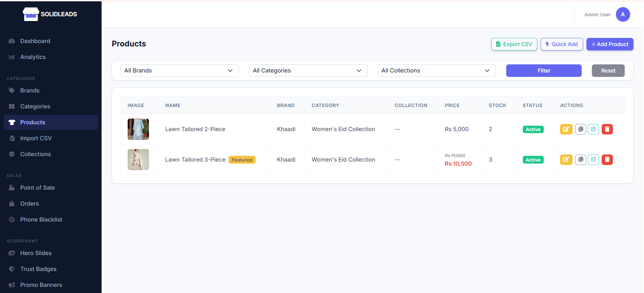This screenshot has width=644, height=293.
Task: Click the Phone Blacklist ban icon
Action: pyautogui.click(x=12, y=219)
